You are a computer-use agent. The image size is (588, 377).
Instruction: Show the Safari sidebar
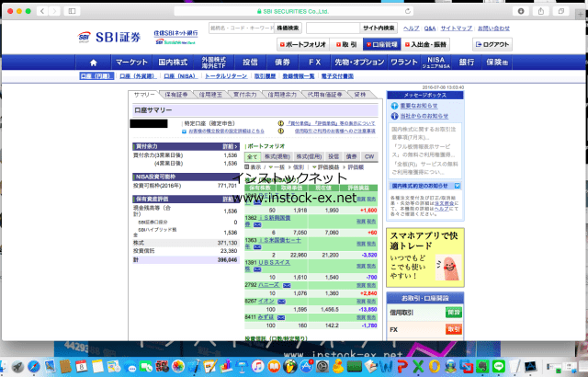pos(72,11)
